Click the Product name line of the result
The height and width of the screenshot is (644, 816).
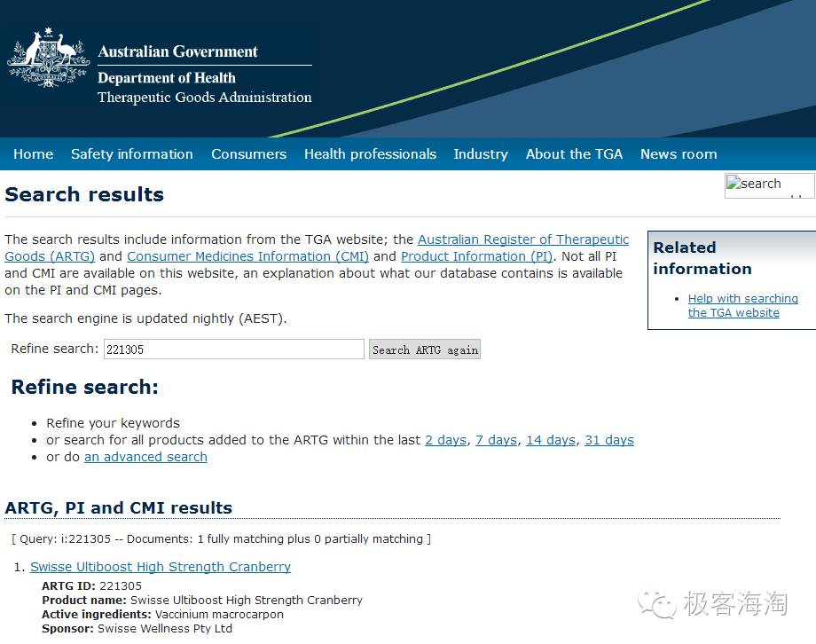tap(202, 601)
